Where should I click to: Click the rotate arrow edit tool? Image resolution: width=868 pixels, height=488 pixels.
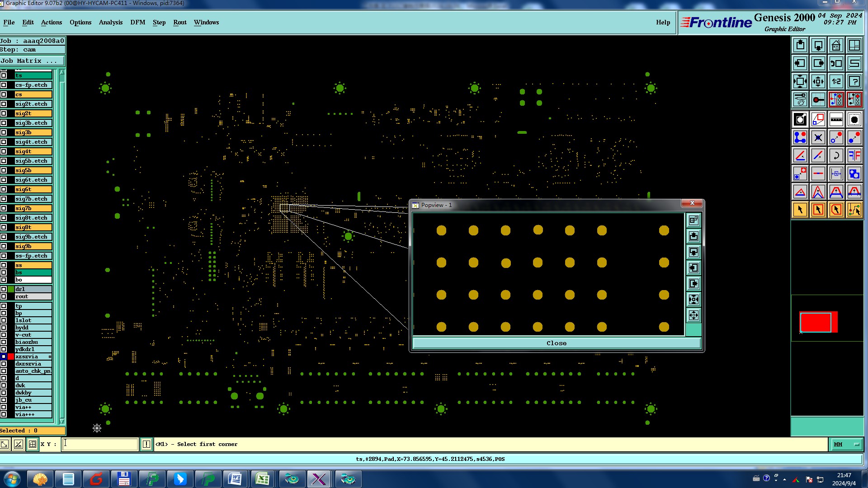[836, 156]
